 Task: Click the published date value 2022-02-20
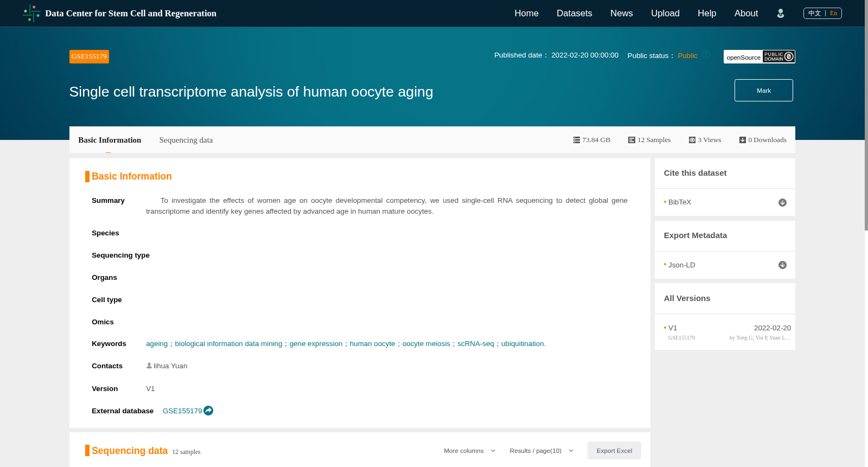(585, 55)
